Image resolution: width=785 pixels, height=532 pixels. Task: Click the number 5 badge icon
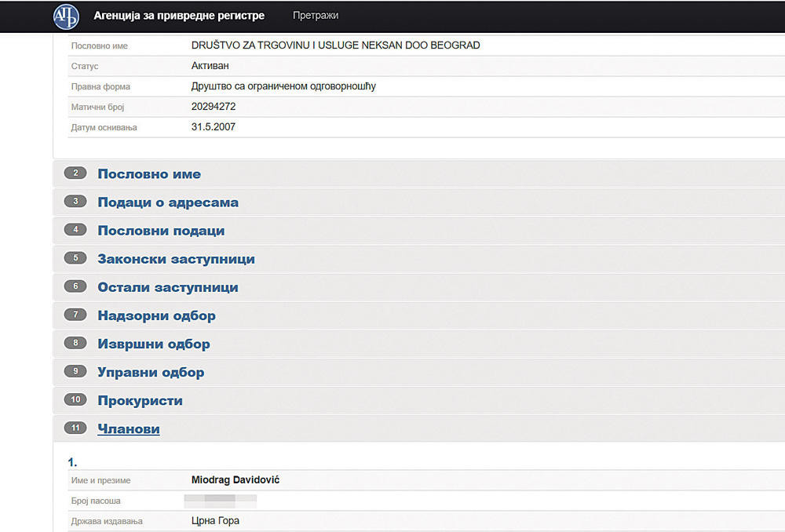point(75,258)
